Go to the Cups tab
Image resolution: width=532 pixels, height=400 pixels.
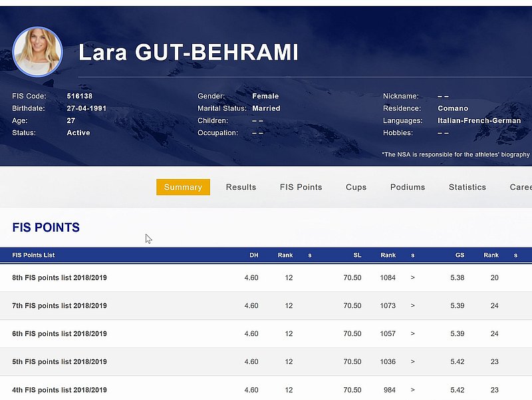click(x=356, y=188)
